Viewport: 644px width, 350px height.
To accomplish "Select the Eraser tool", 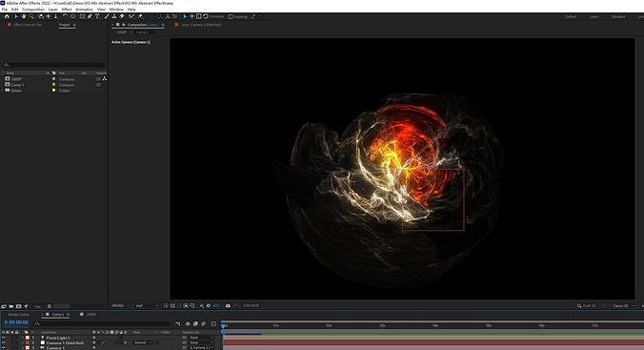I will (122, 16).
